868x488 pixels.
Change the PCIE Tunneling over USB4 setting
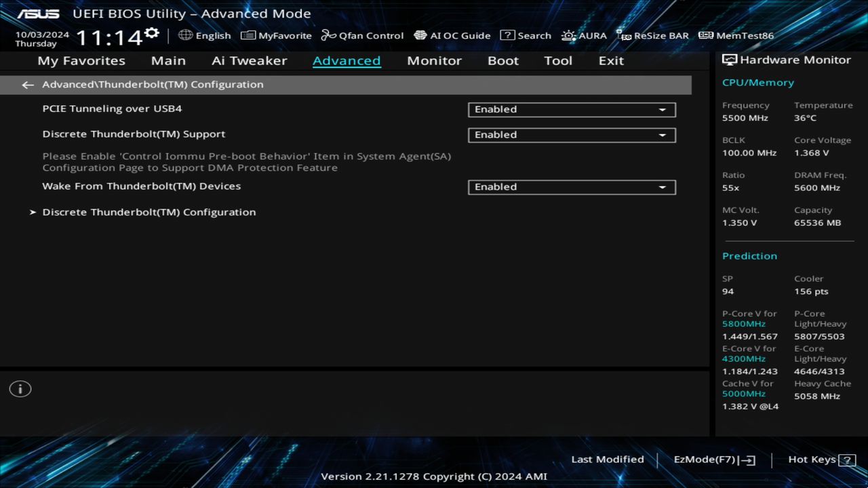click(571, 109)
